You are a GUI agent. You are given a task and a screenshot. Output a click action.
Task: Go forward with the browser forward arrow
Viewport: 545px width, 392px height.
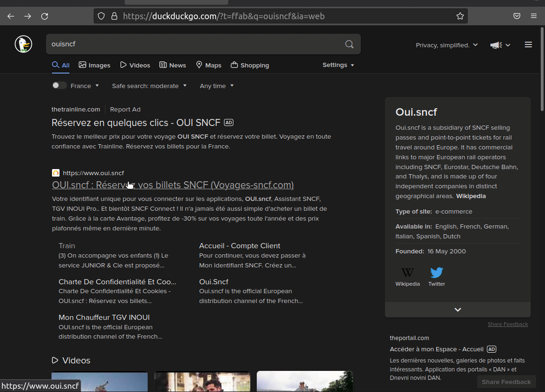(x=28, y=16)
